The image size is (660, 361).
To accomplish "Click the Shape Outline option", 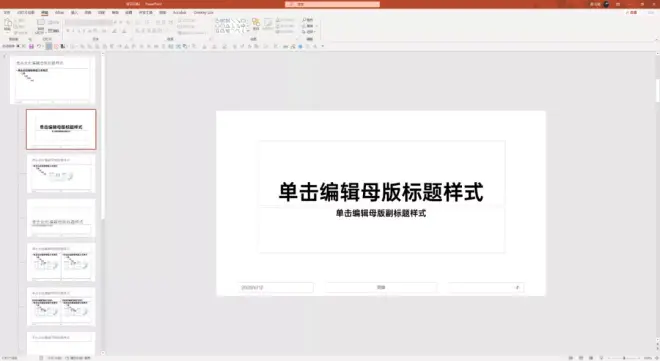I will pyautogui.click(x=285, y=26).
